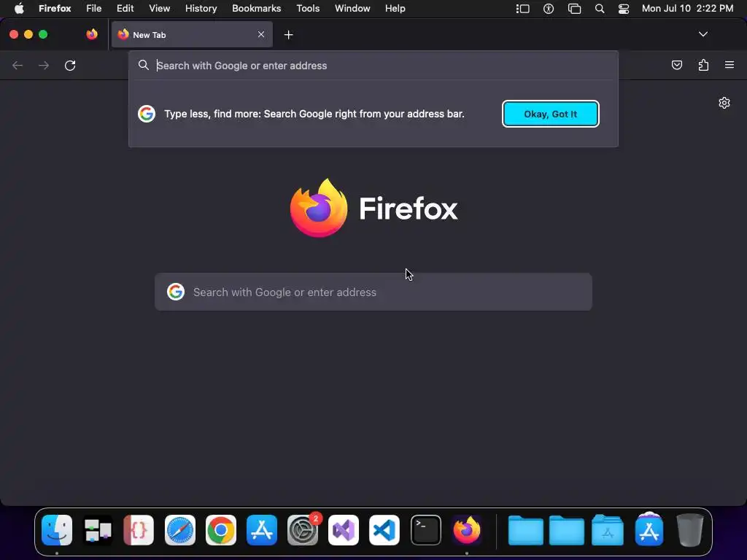Open Safari from the Dock

pyautogui.click(x=179, y=530)
